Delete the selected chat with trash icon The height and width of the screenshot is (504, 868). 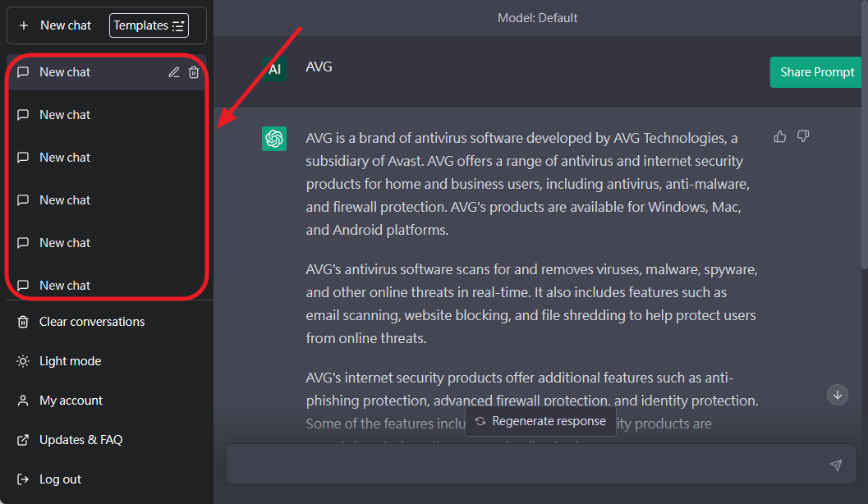[x=194, y=72]
